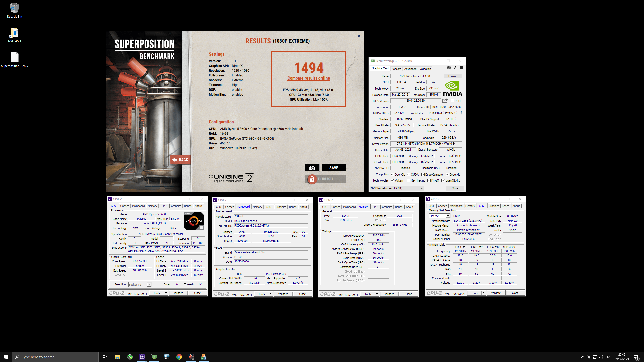
Task: Click the Superposition benchmark taskbar icon
Action: [191, 357]
